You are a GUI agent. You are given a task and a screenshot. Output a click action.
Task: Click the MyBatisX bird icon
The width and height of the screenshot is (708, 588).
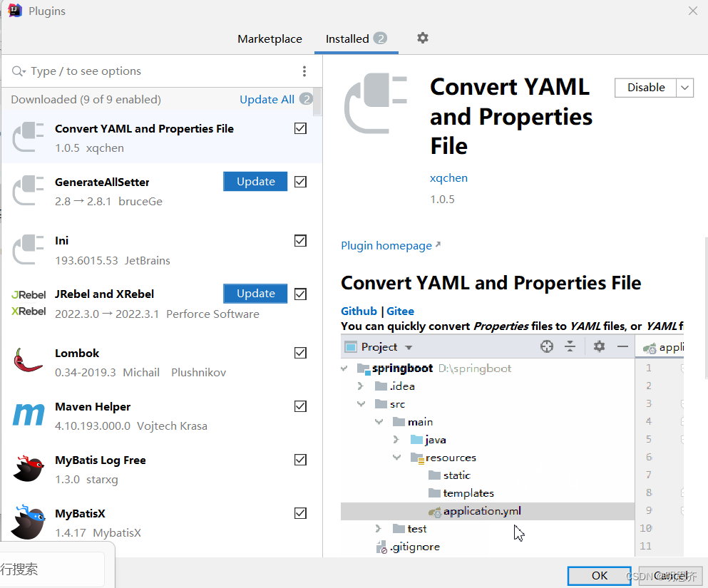tap(28, 522)
